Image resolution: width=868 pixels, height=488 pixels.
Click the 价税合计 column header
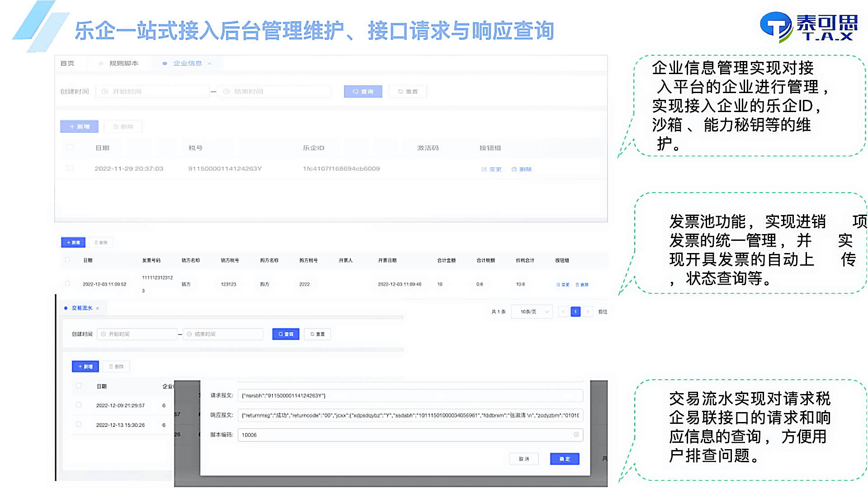tap(525, 260)
